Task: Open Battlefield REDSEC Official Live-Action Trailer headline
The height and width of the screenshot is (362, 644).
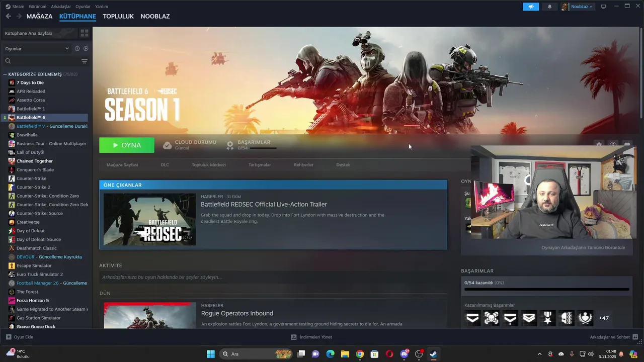Action: click(x=264, y=205)
